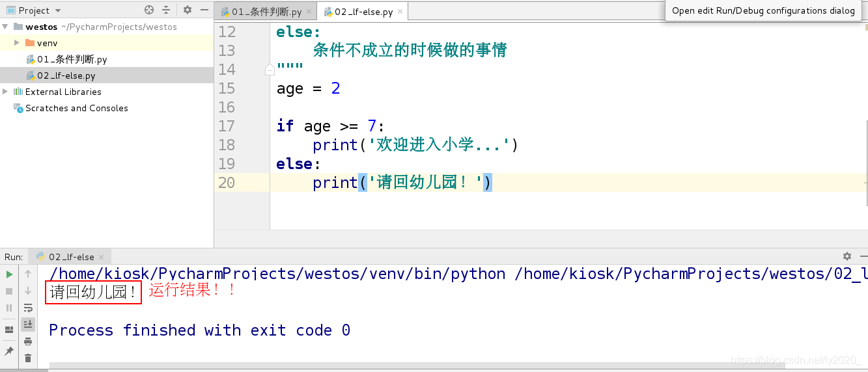868x372 pixels.
Task: Pin the Run tab
Action: tap(9, 351)
